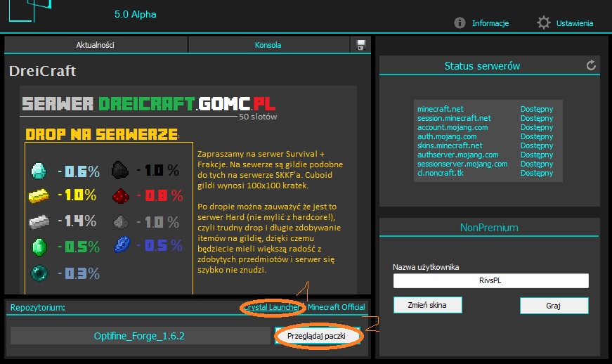Image resolution: width=612 pixels, height=364 pixels.
Task: Click the Graj button
Action: click(x=554, y=306)
